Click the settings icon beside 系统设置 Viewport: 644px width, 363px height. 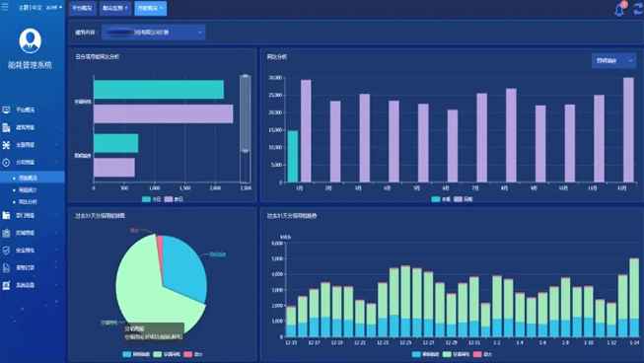[x=6, y=285]
